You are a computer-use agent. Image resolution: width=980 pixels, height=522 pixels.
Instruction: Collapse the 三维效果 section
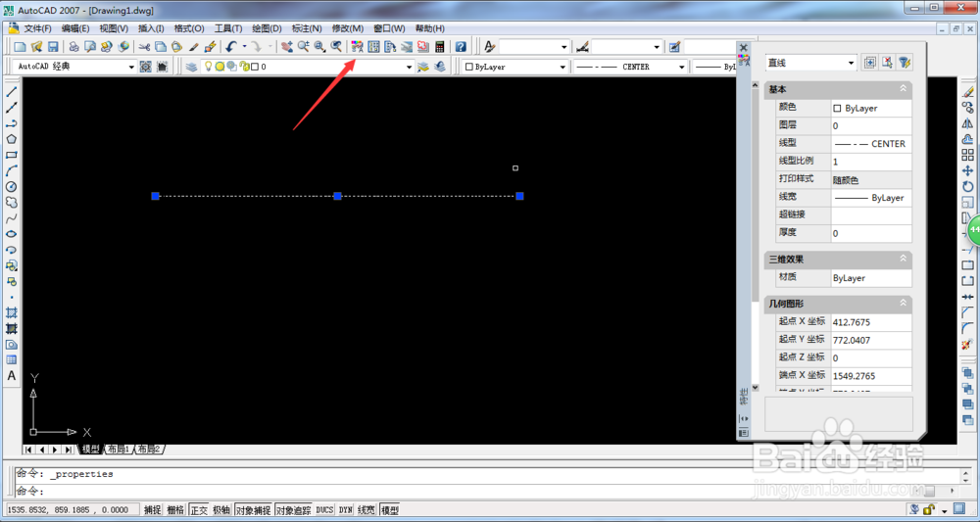[903, 259]
